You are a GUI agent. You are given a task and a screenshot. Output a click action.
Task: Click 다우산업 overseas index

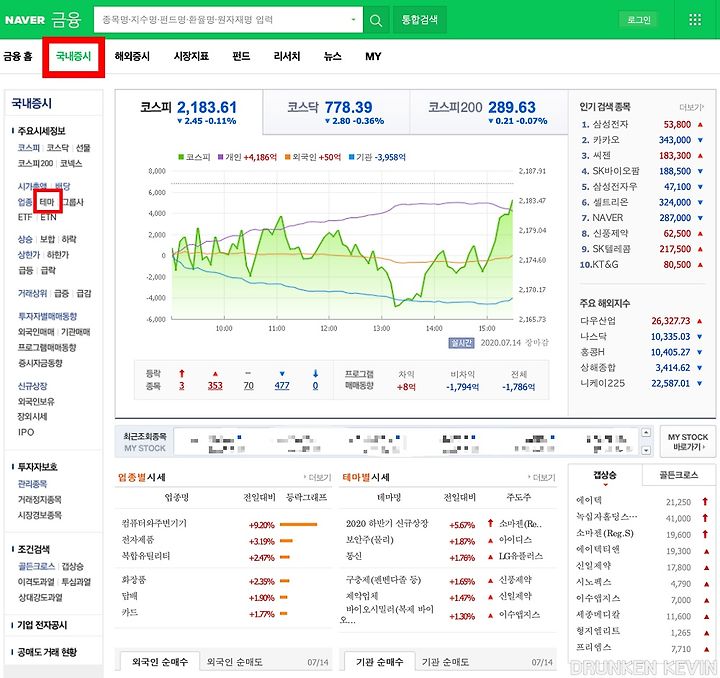point(597,321)
